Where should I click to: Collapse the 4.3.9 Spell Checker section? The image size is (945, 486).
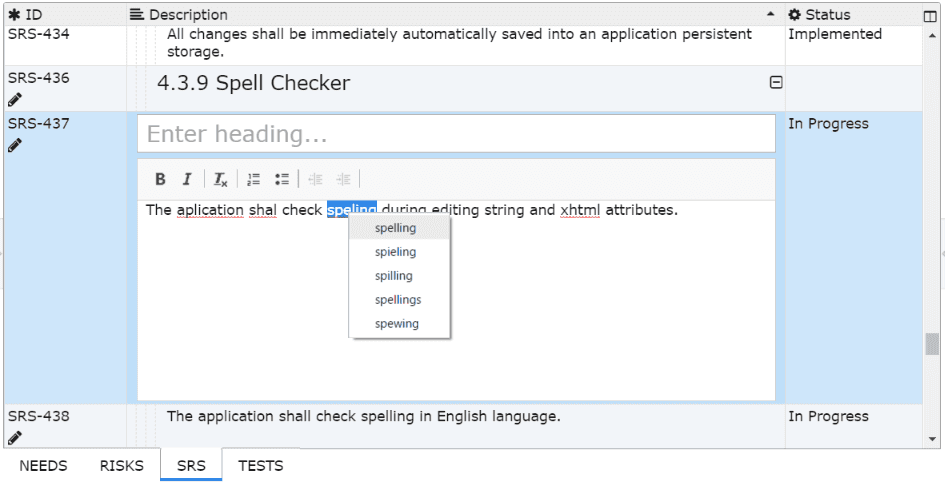coord(775,83)
